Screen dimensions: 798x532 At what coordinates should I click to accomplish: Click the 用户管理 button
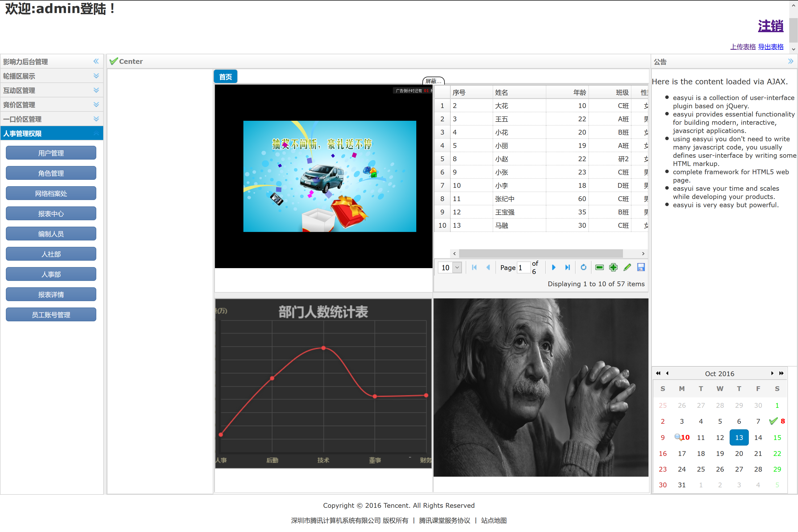(x=51, y=153)
